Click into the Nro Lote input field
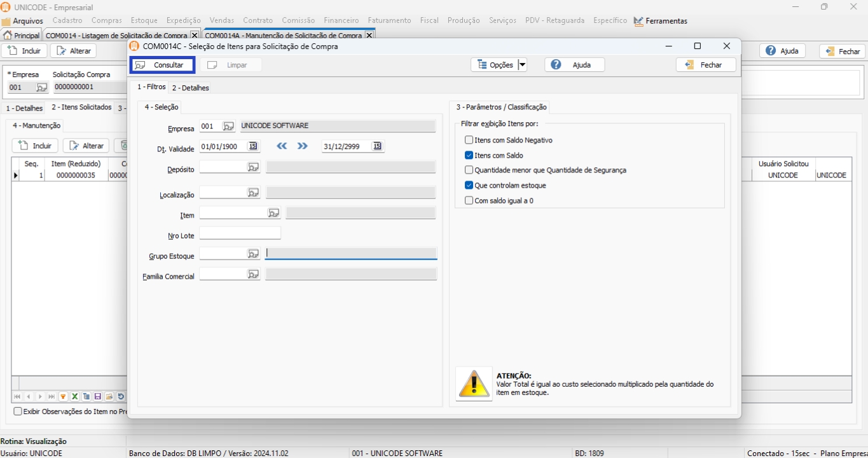 (240, 233)
